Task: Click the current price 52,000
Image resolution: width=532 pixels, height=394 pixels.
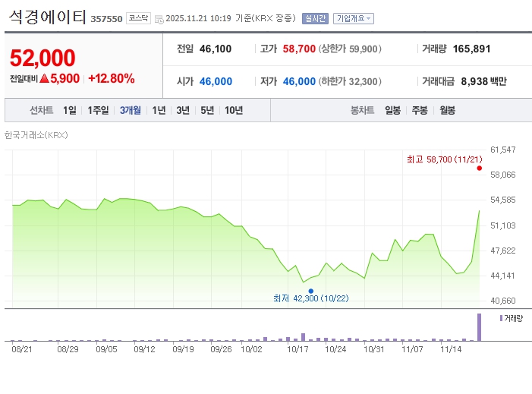Action: tap(42, 58)
